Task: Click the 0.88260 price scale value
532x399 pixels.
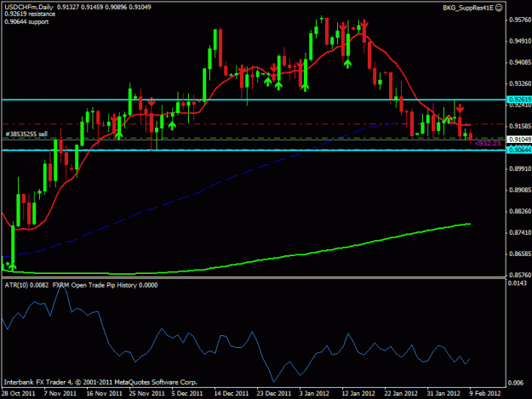Action: tap(520, 211)
